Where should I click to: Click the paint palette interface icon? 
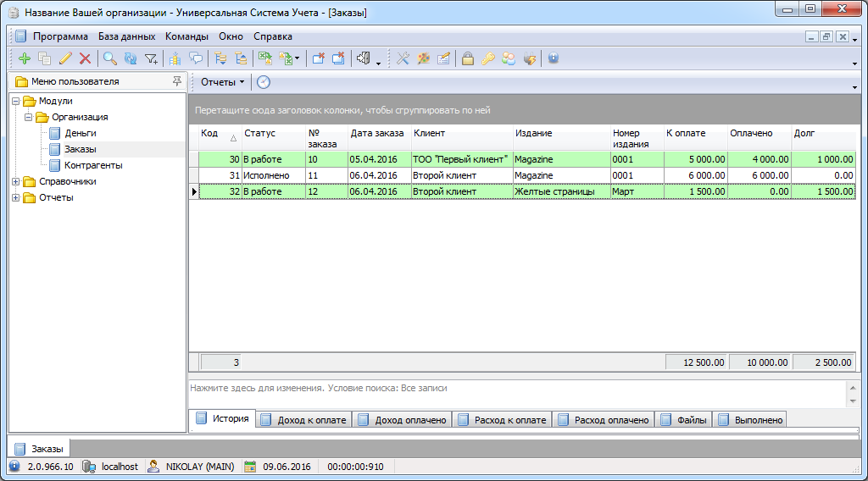coord(424,58)
